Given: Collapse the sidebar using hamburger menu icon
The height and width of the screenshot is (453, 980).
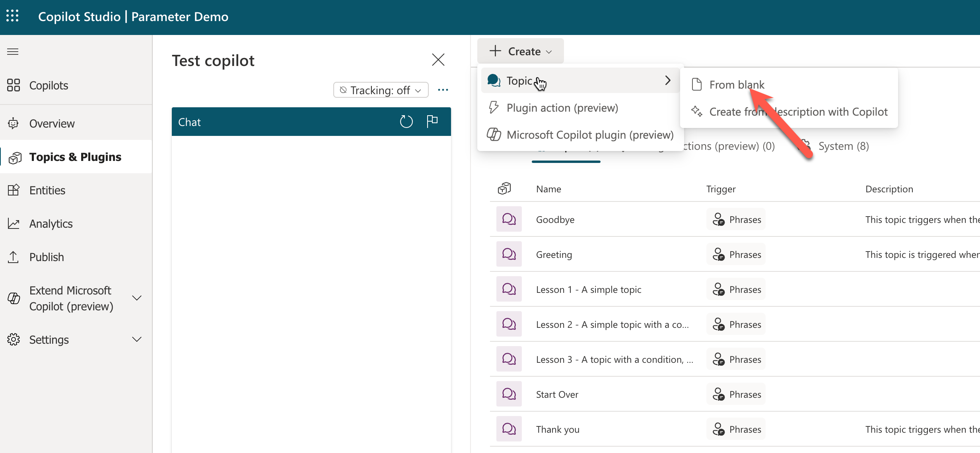Looking at the screenshot, I should (13, 52).
